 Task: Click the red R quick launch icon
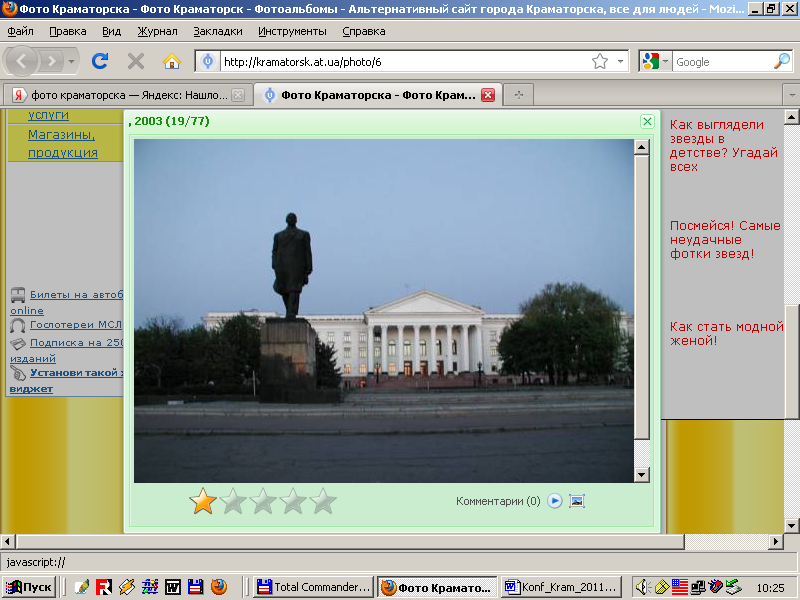(x=104, y=587)
